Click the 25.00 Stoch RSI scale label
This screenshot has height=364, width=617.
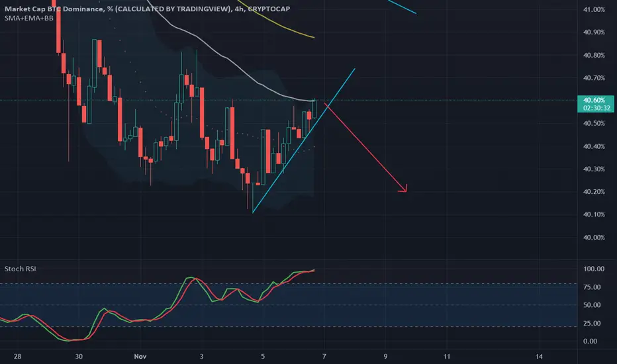pyautogui.click(x=592, y=324)
